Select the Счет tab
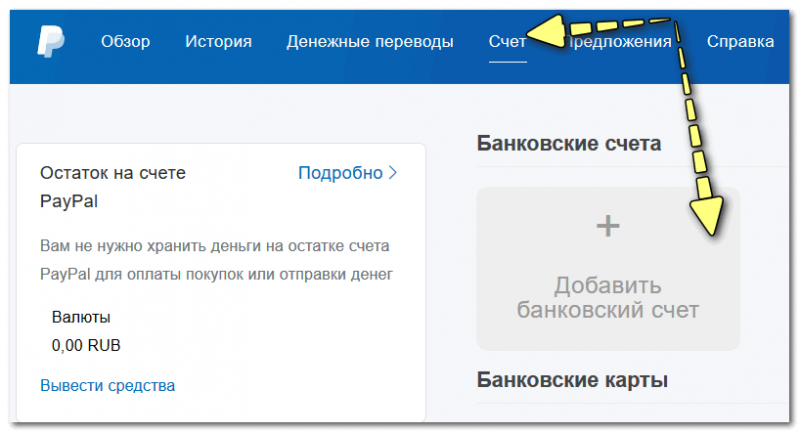This screenshot has width=800, height=433. click(x=507, y=41)
